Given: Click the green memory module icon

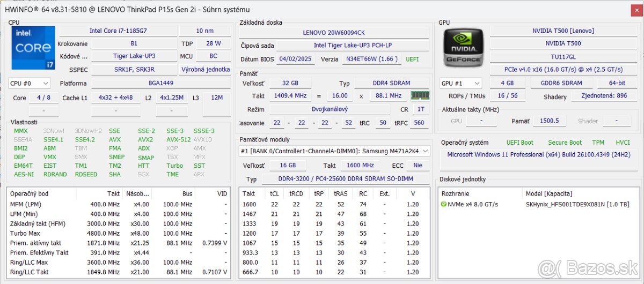Looking at the screenshot, I should click(x=419, y=95).
